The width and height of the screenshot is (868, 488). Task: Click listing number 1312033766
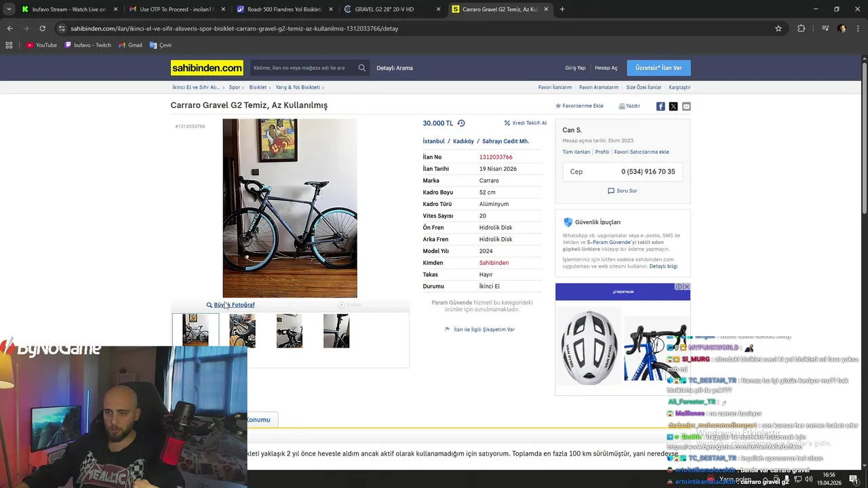coord(496,157)
